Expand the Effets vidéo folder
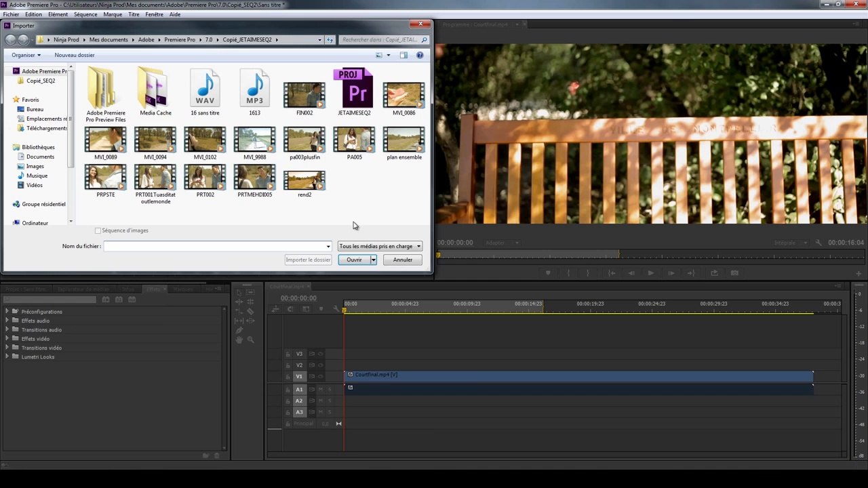This screenshot has height=488, width=868. [7, 338]
